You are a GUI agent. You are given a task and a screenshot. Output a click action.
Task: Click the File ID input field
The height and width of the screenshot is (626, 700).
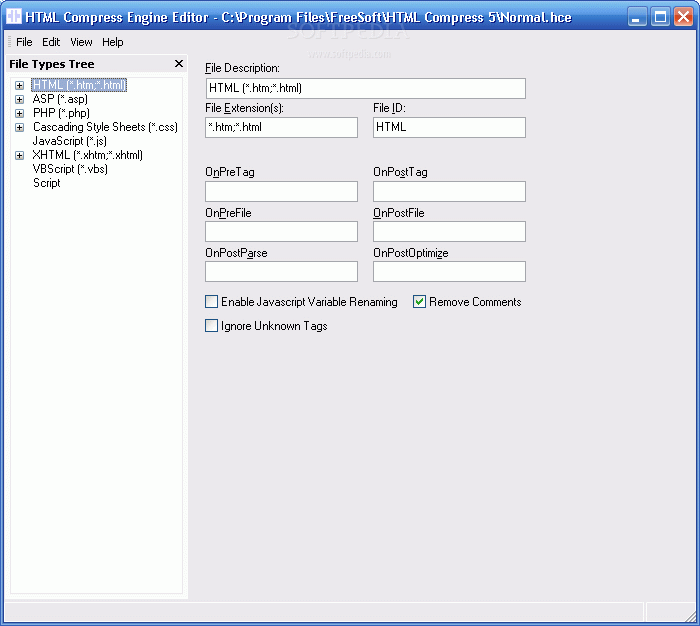point(449,127)
